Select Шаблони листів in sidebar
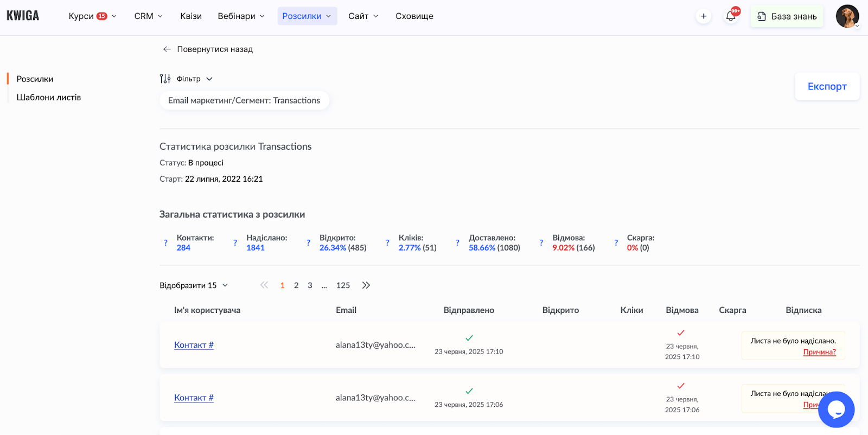 coord(49,98)
